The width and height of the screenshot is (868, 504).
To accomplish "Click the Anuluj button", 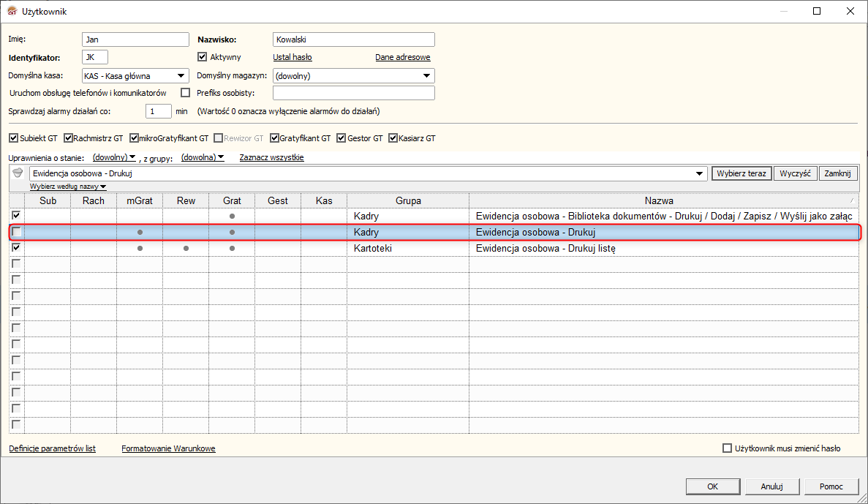I will pos(771,486).
